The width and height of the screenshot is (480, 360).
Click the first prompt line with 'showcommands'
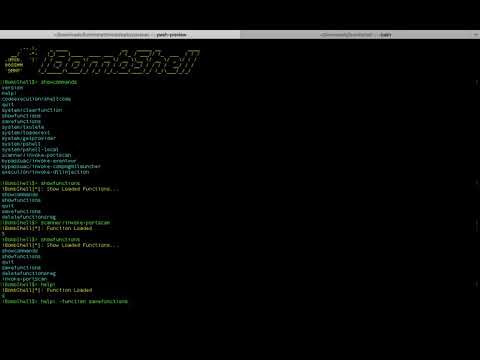click(x=39, y=82)
